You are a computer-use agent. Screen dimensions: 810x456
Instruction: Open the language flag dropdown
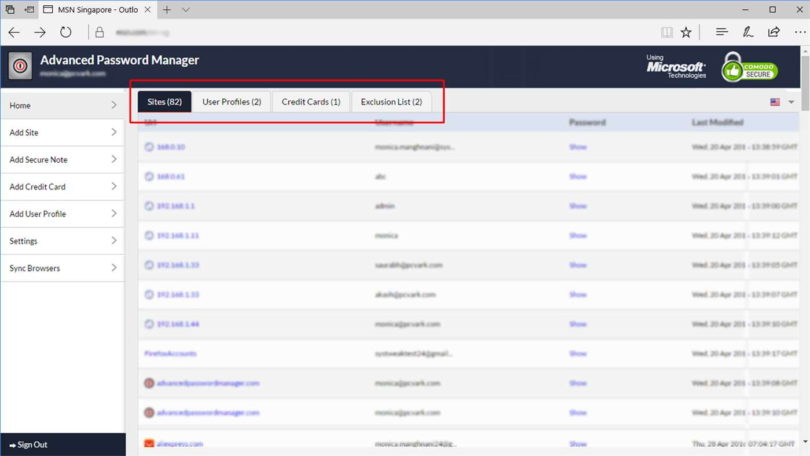pyautogui.click(x=781, y=102)
